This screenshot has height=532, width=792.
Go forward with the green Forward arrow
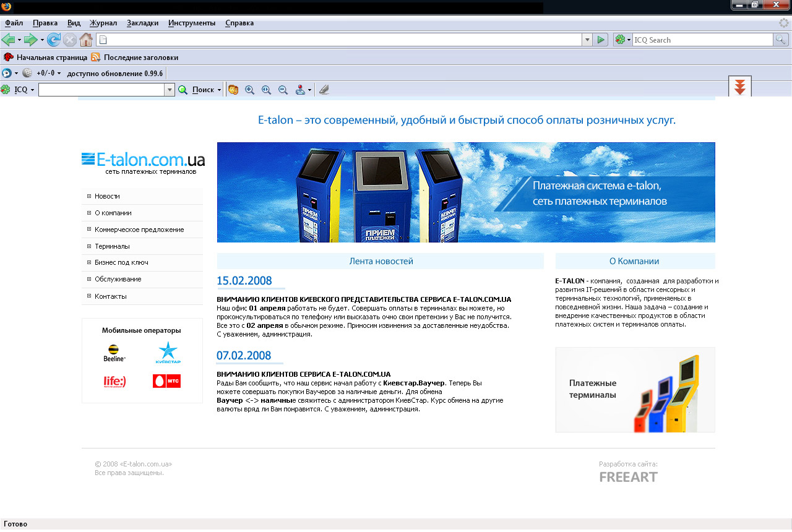[x=30, y=40]
